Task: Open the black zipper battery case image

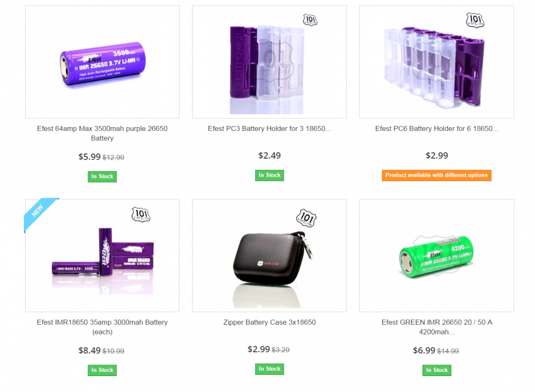Action: pyautogui.click(x=269, y=256)
